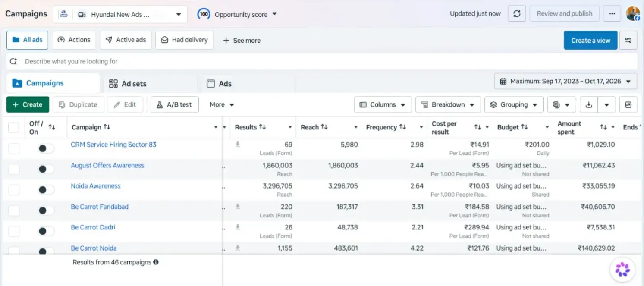Screen dimensions: 644x286
Task: Sort by Cost per result arrows
Action: pos(478,127)
